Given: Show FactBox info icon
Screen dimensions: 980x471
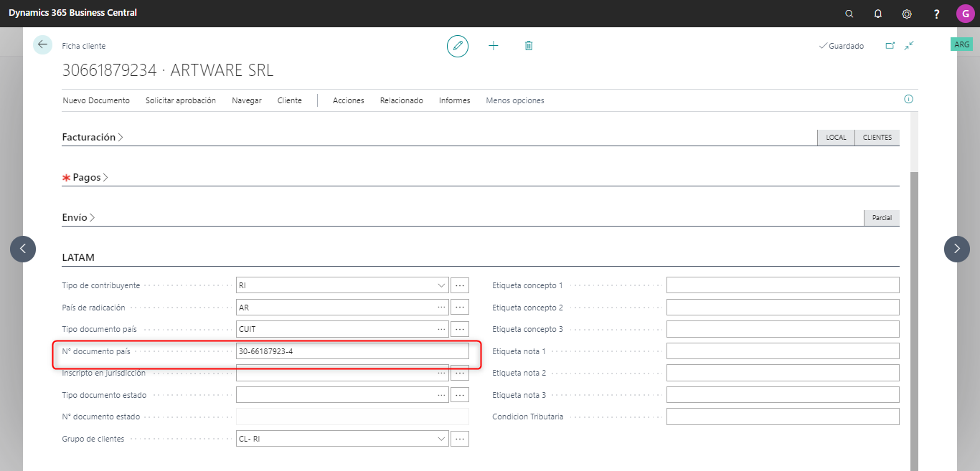Looking at the screenshot, I should click(x=908, y=99).
